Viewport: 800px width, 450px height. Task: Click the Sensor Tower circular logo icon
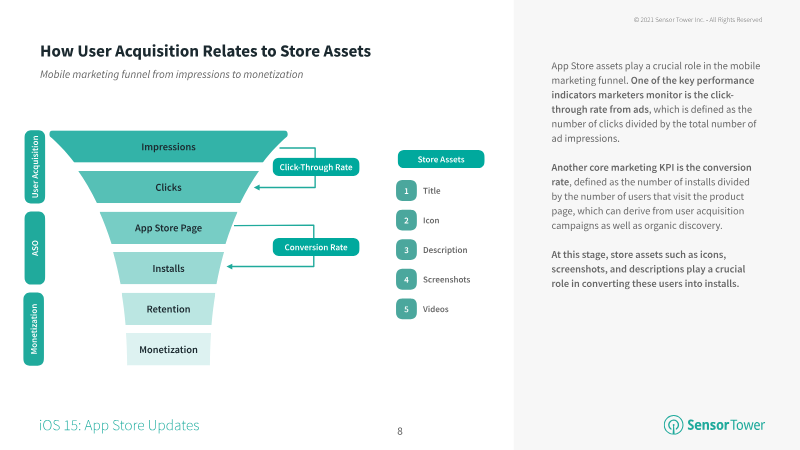(673, 425)
